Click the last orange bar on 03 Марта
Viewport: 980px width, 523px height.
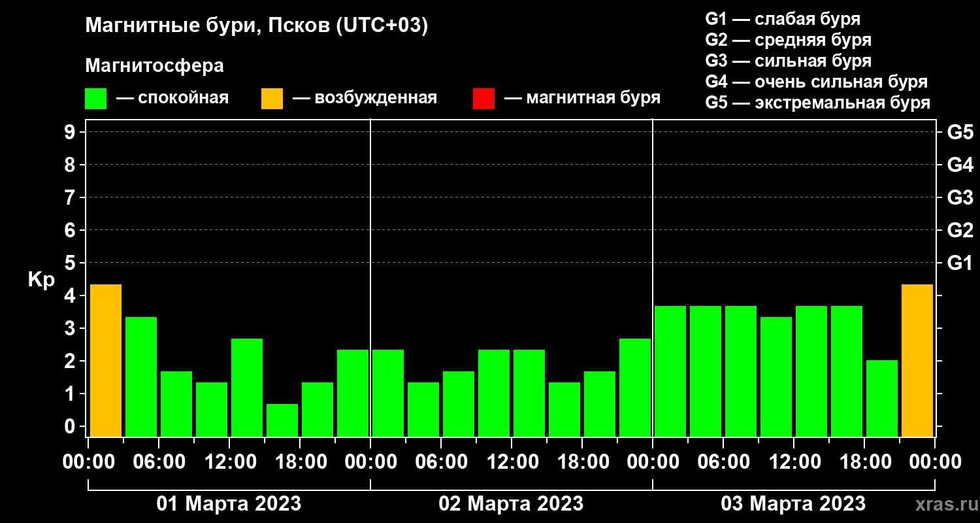point(917,360)
